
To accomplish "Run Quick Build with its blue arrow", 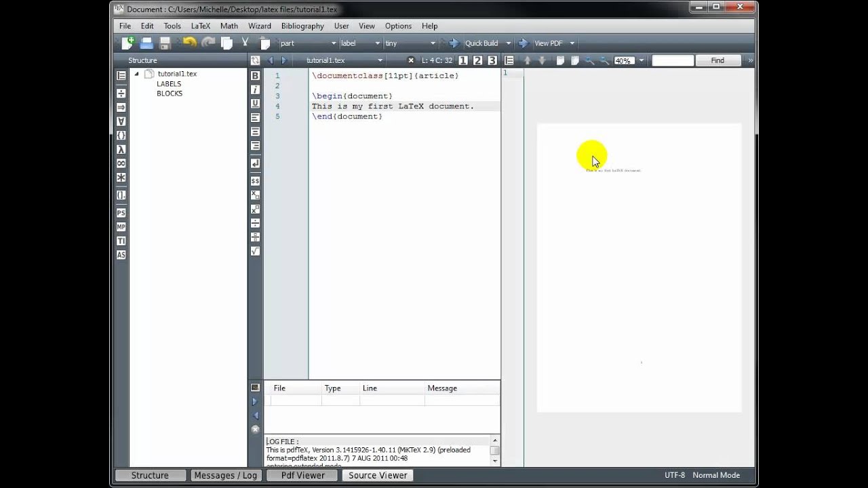I will tap(454, 43).
